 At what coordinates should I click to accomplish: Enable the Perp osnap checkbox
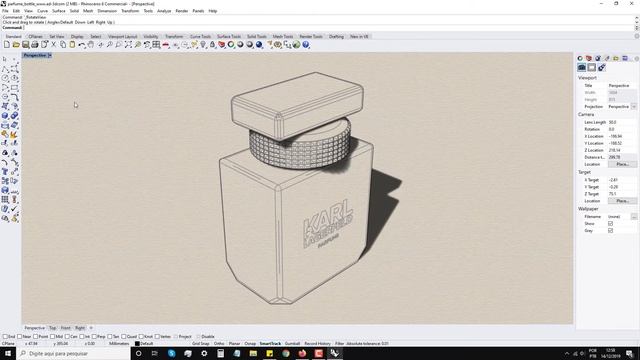tap(94, 337)
